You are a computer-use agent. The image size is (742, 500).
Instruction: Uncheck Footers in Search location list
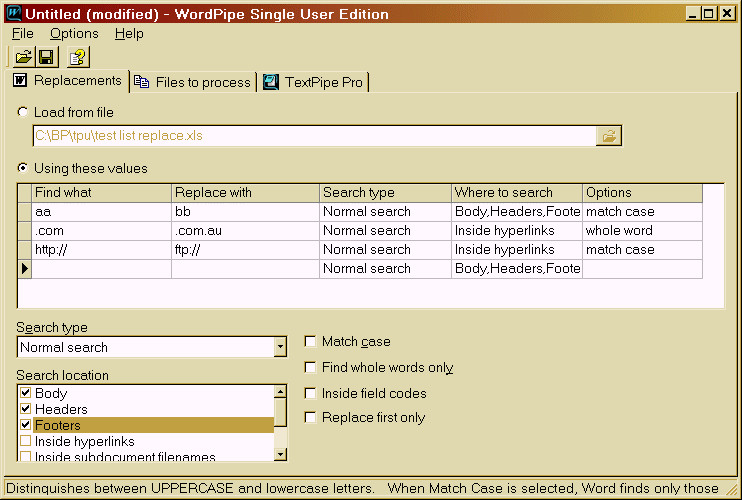26,425
